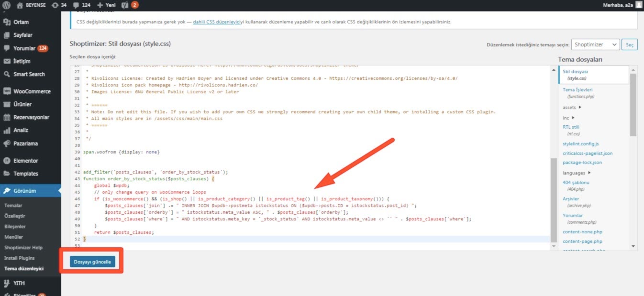Open Arşivler (archive.php) file

(577, 202)
